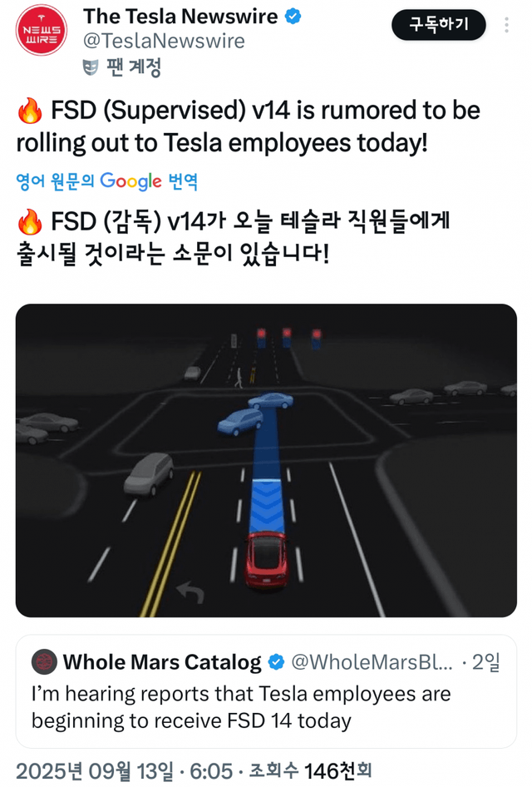The image size is (532, 787).
Task: Select The Tesla Newswire display name
Action: click(x=181, y=16)
